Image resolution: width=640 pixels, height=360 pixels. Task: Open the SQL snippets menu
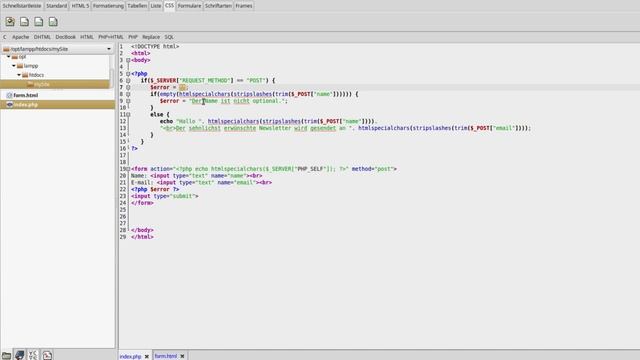tap(169, 37)
